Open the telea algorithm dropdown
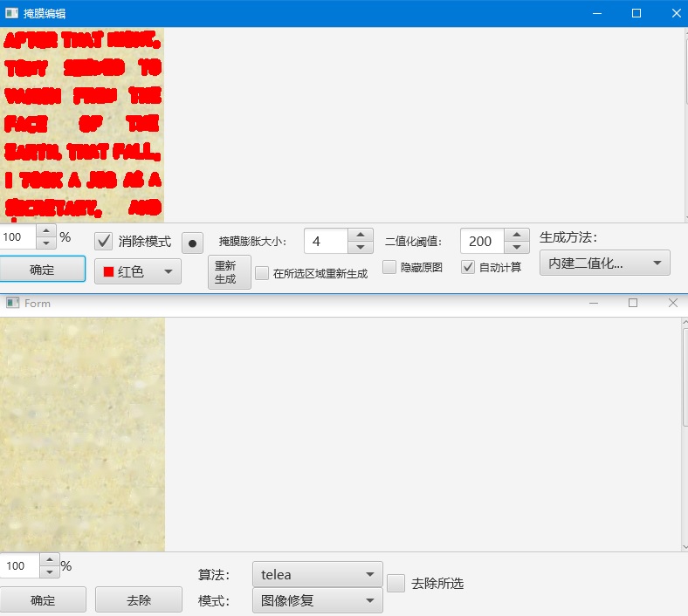 coord(318,574)
